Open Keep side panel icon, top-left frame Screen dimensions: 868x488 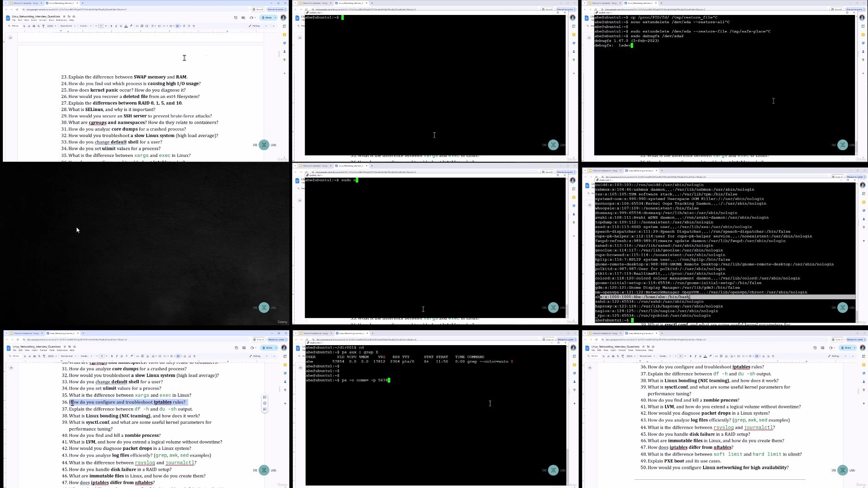(285, 35)
